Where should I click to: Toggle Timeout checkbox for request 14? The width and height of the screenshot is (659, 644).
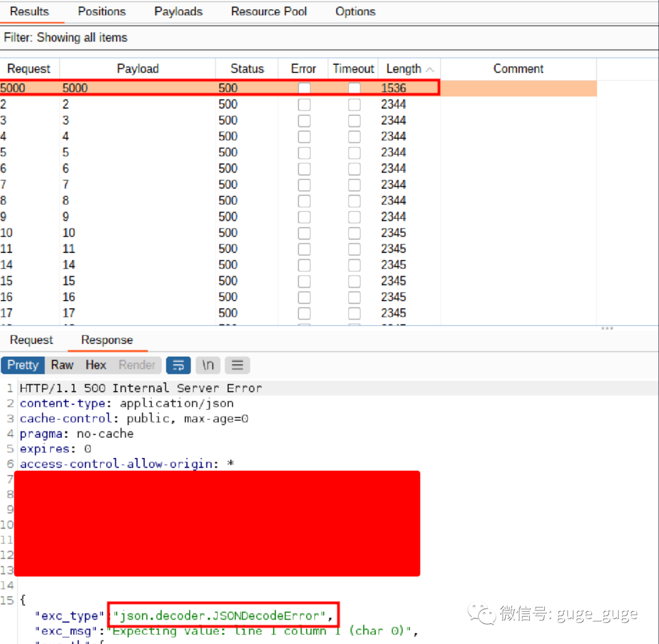(355, 265)
